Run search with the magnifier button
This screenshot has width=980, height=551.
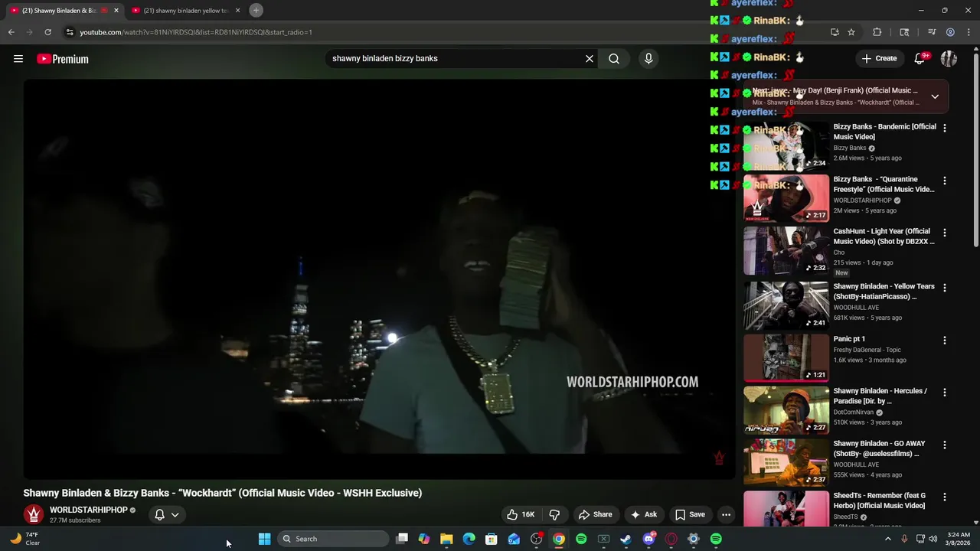(614, 59)
